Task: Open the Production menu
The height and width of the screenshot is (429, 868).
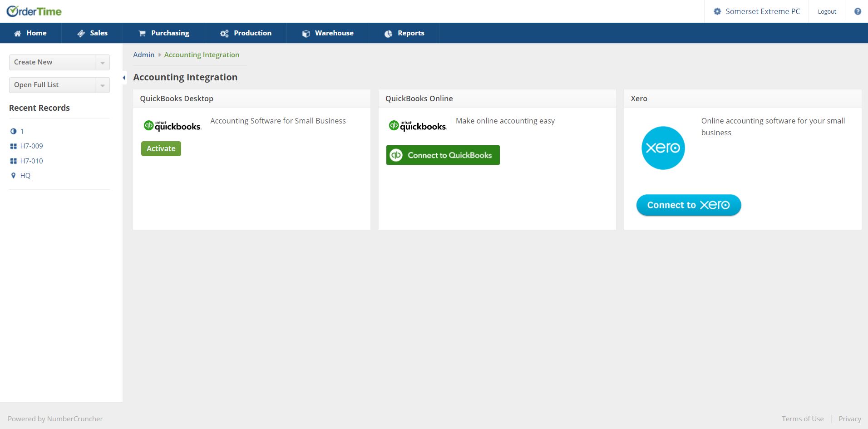Action: point(246,33)
